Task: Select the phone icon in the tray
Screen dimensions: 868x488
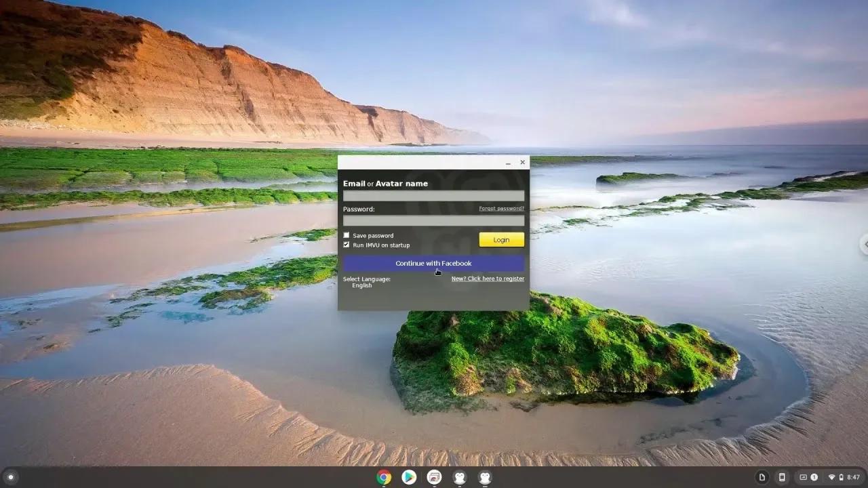Action: point(782,478)
